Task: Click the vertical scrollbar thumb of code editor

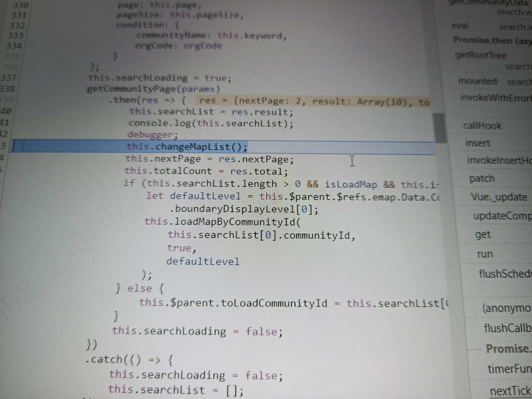Action: pyautogui.click(x=439, y=128)
